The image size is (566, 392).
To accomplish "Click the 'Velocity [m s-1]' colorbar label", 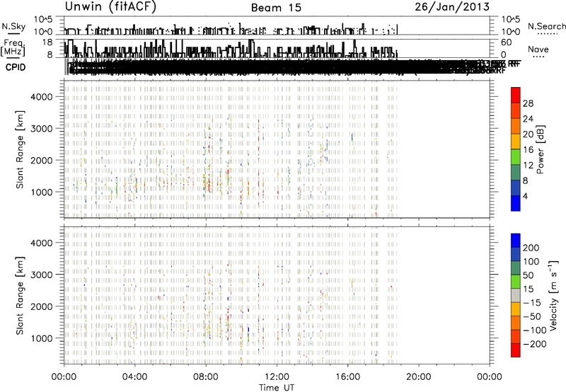I will [553, 295].
